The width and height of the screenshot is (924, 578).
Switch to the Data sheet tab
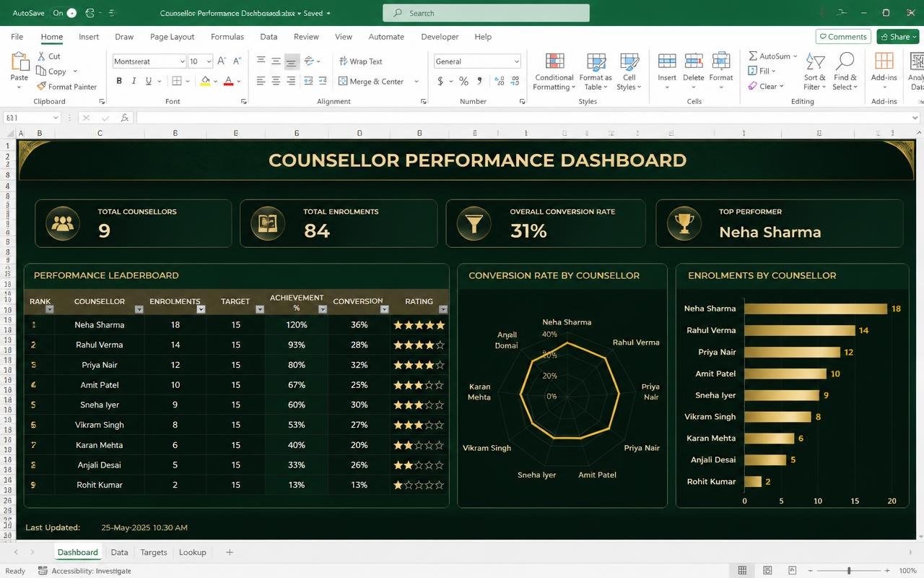pyautogui.click(x=119, y=552)
